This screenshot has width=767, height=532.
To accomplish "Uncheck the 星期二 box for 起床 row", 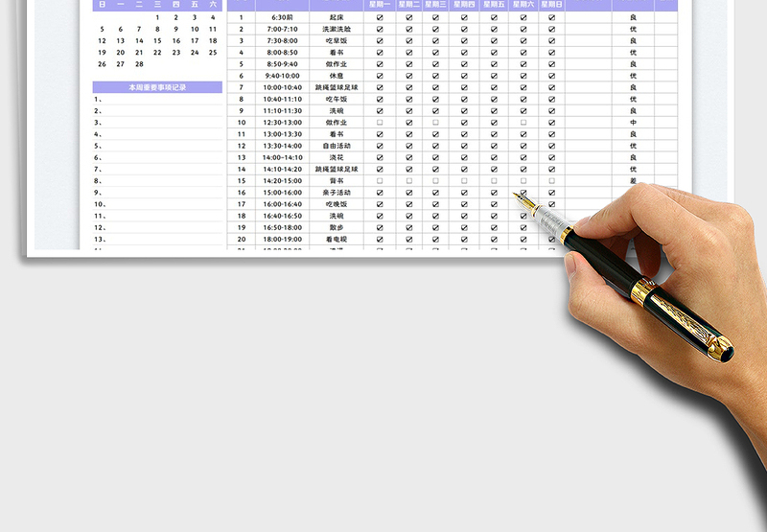I will point(408,17).
